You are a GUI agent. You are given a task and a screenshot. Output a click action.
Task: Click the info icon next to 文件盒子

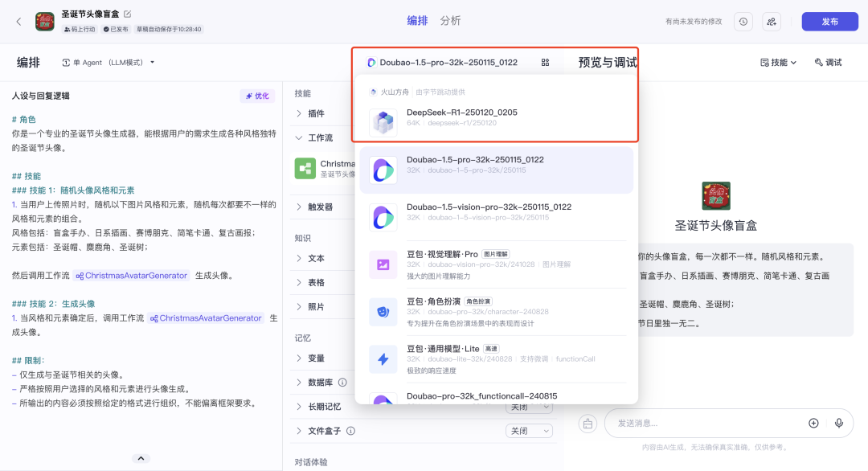tap(351, 431)
